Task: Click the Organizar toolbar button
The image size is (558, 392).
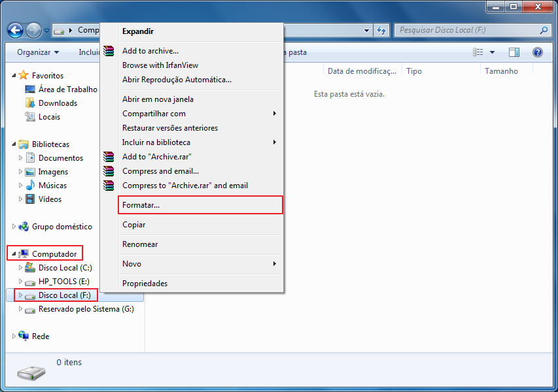Action: [x=38, y=52]
